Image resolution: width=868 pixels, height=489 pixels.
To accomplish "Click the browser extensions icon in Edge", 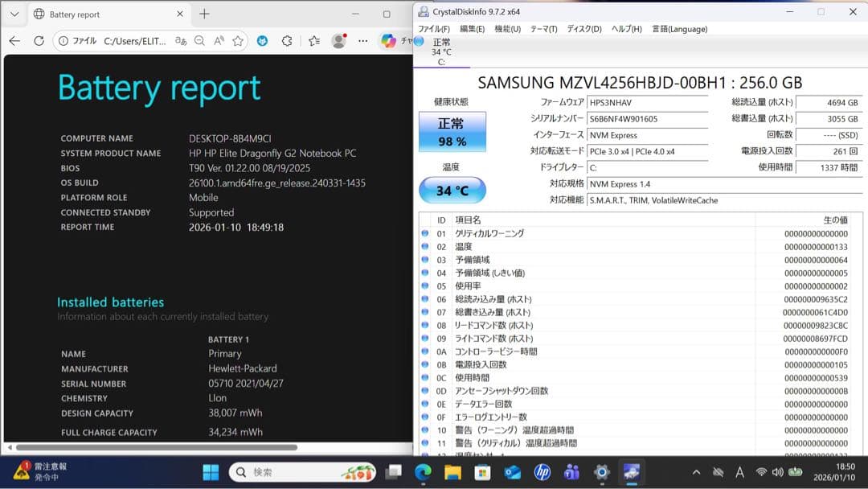I will 286,40.
